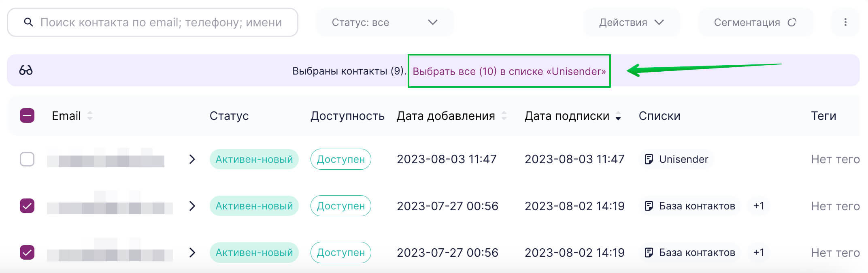Click the sort arrows beside Email header

pyautogui.click(x=90, y=116)
